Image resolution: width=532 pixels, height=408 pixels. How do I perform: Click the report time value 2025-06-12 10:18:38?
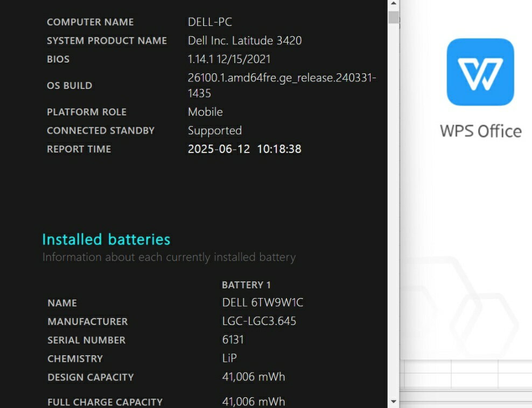244,149
